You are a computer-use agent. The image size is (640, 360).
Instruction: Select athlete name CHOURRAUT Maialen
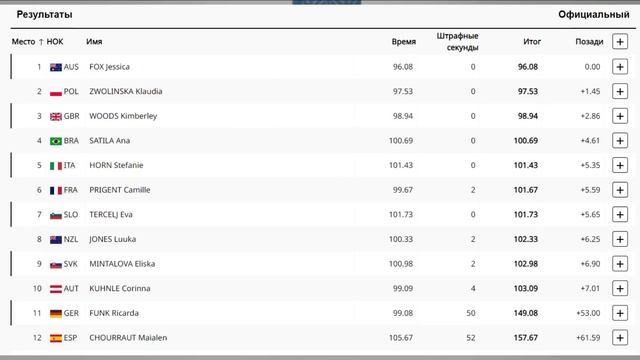(x=128, y=338)
